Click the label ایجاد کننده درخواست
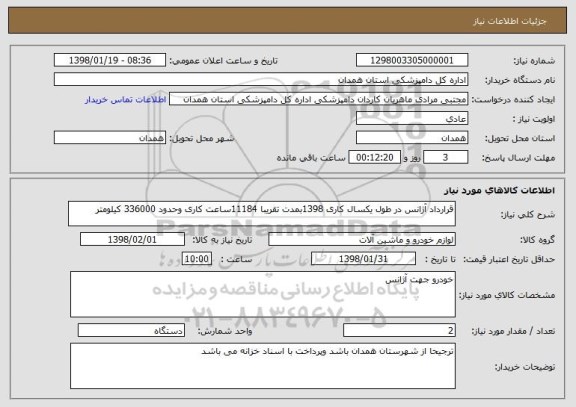 point(513,100)
